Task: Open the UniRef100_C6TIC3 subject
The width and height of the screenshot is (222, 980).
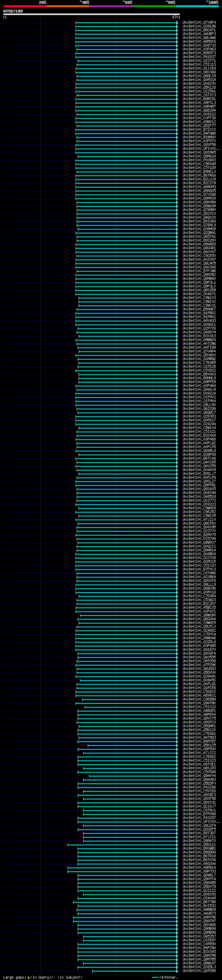Action: (199, 95)
